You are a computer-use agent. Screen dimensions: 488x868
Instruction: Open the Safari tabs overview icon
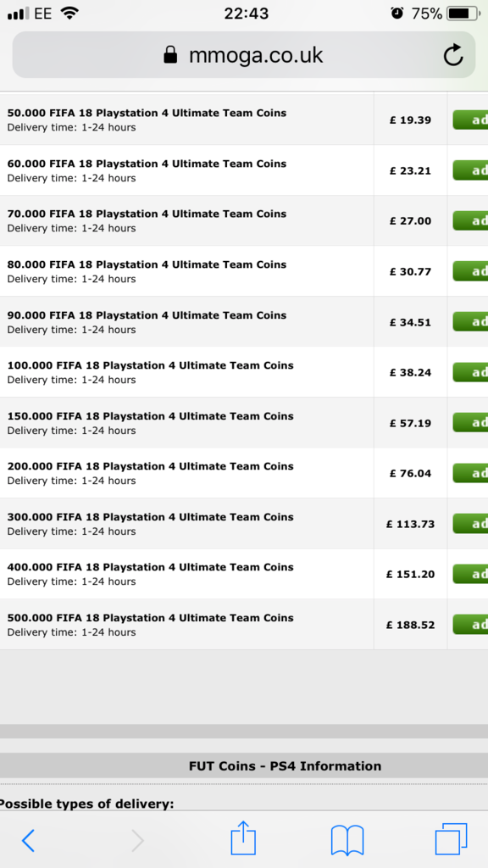[x=451, y=839]
